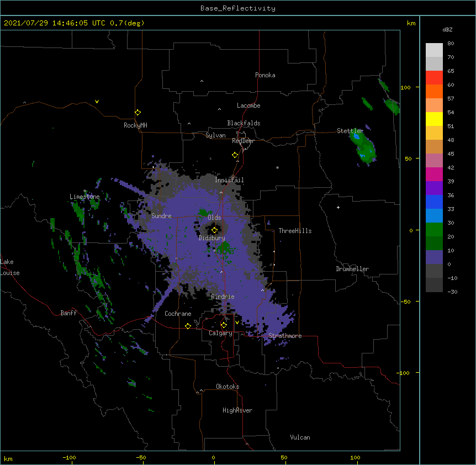Click the dBZ legend heading

(447, 29)
